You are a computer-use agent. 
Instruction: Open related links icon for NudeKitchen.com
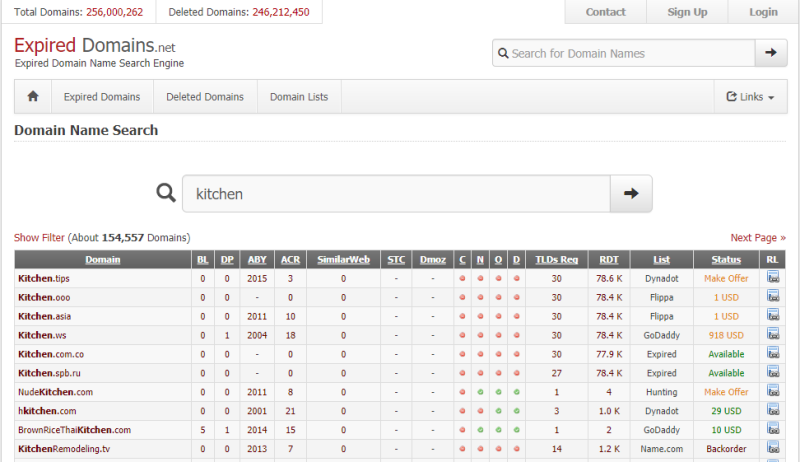pos(773,391)
